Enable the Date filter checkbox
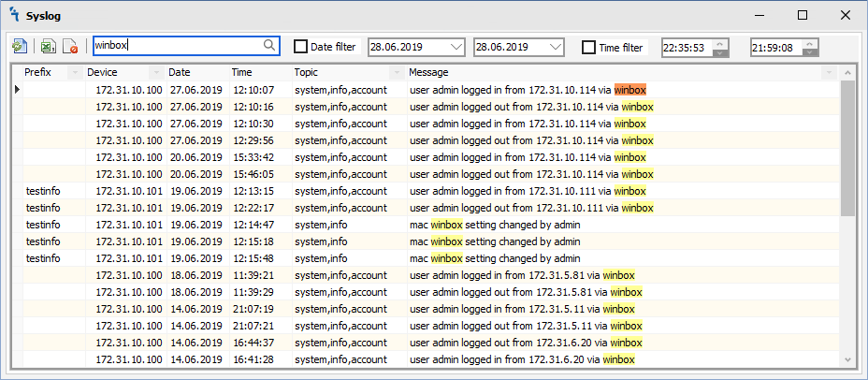868x380 pixels. 300,47
